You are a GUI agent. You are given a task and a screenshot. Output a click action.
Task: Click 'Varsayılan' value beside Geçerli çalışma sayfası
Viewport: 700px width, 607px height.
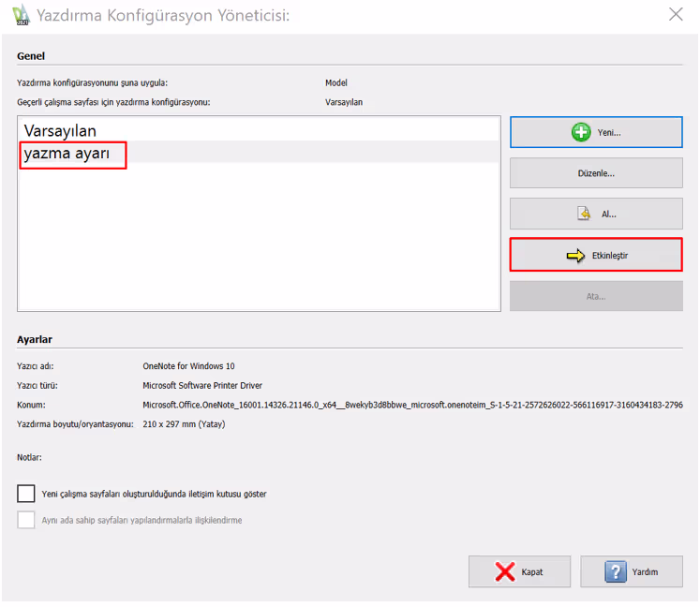coord(344,102)
